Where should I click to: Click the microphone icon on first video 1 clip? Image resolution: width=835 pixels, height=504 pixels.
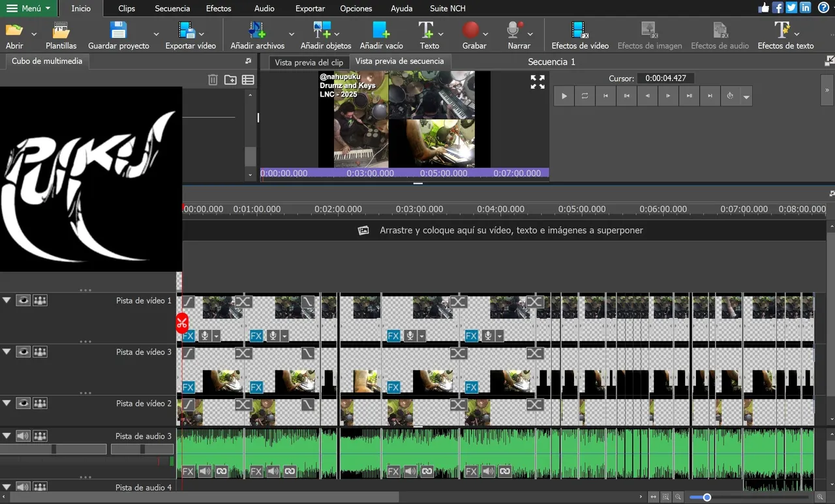coord(205,336)
